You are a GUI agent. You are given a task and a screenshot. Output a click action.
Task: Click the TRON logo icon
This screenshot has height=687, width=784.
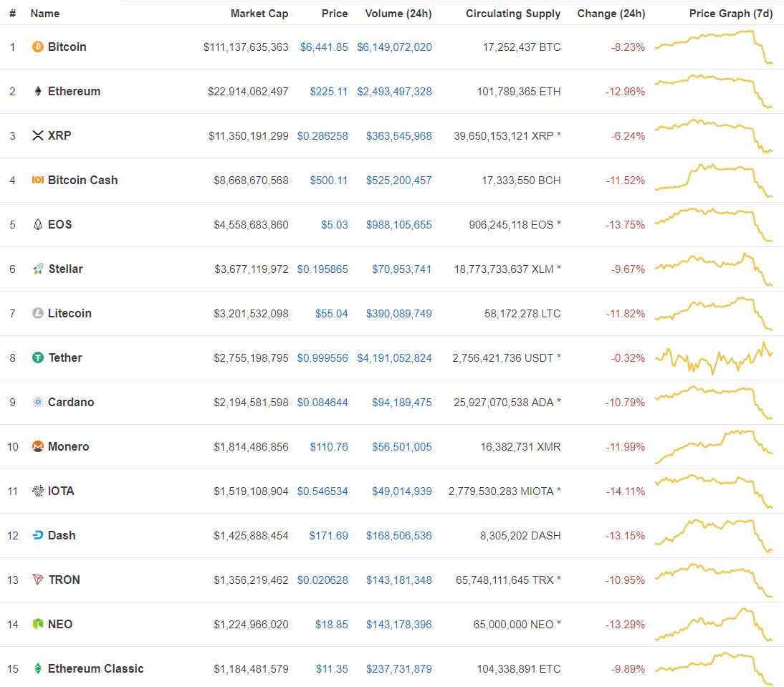pyautogui.click(x=37, y=580)
